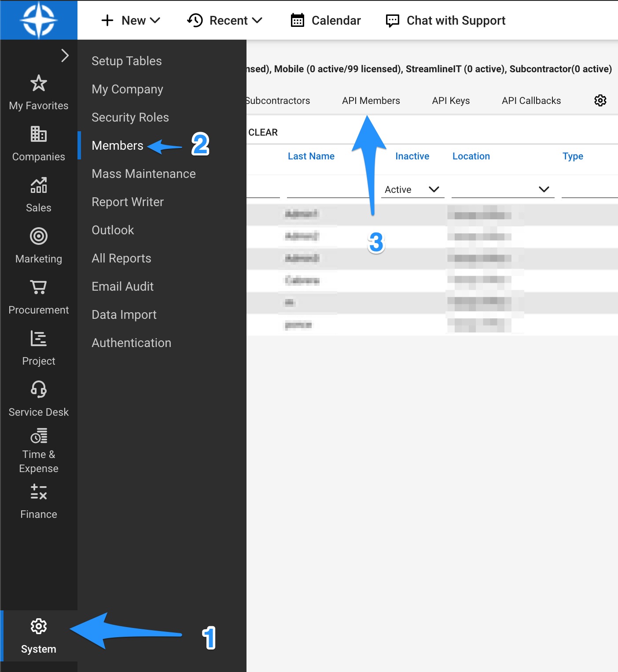Click the CLEAR button
This screenshot has width=618, height=672.
pos(263,133)
